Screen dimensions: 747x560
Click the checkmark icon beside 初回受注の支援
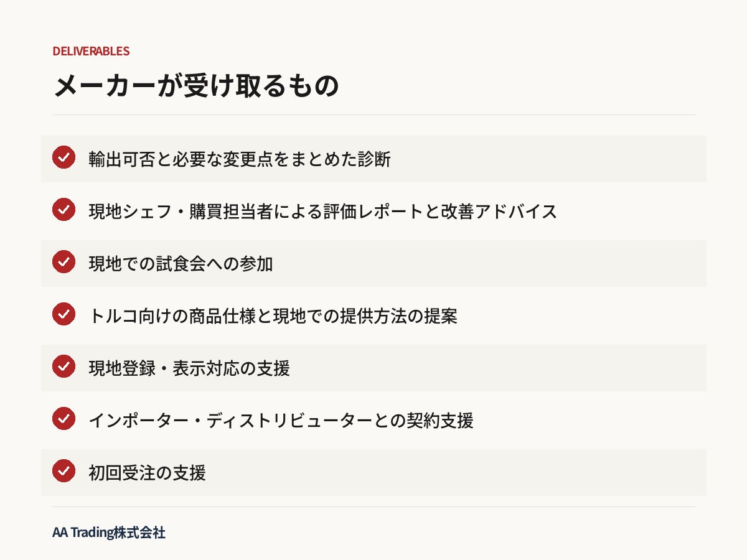click(63, 471)
